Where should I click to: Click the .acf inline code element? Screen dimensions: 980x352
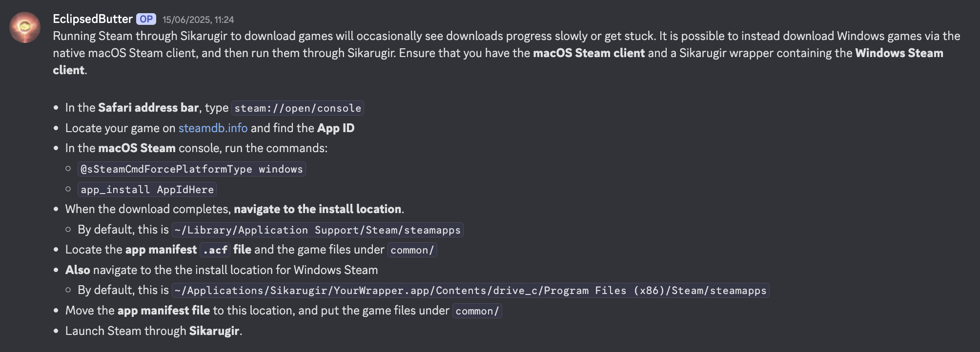(x=215, y=250)
